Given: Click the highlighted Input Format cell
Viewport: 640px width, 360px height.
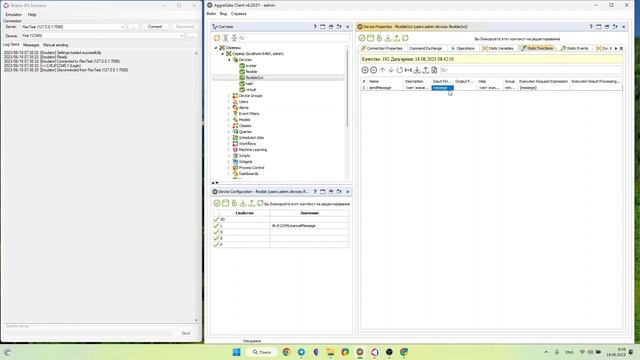Looking at the screenshot, I should tap(442, 88).
